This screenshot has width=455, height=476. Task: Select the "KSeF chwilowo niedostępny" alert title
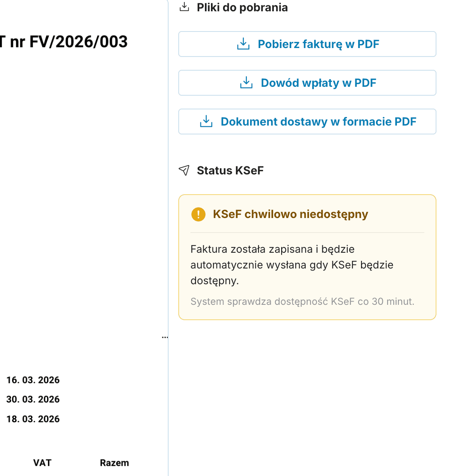tap(290, 214)
